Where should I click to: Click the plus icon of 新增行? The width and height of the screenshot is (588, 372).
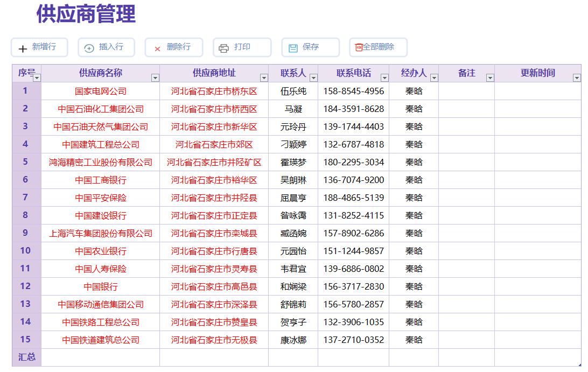(x=23, y=49)
